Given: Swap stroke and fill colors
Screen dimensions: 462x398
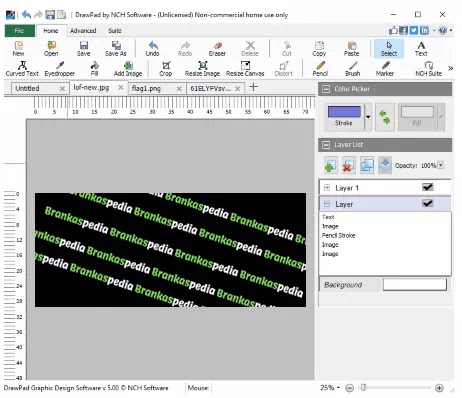Looking at the screenshot, I should 385,117.
